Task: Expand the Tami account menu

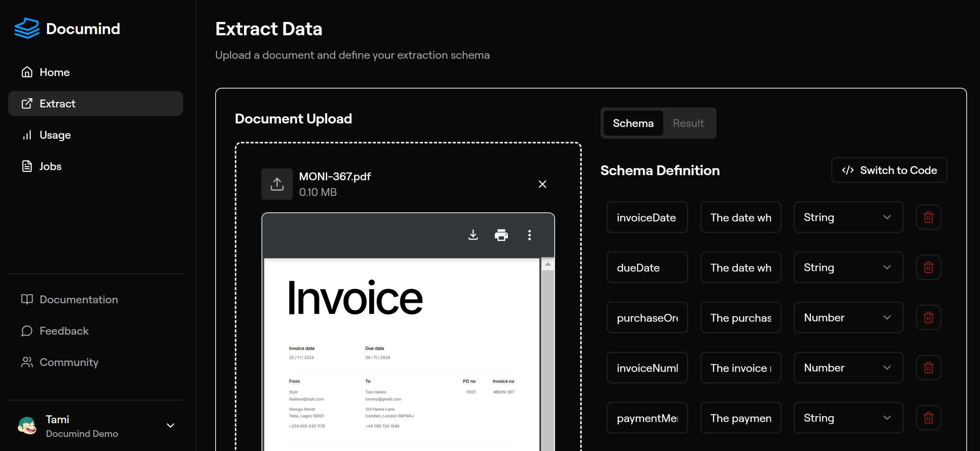Action: [x=170, y=426]
